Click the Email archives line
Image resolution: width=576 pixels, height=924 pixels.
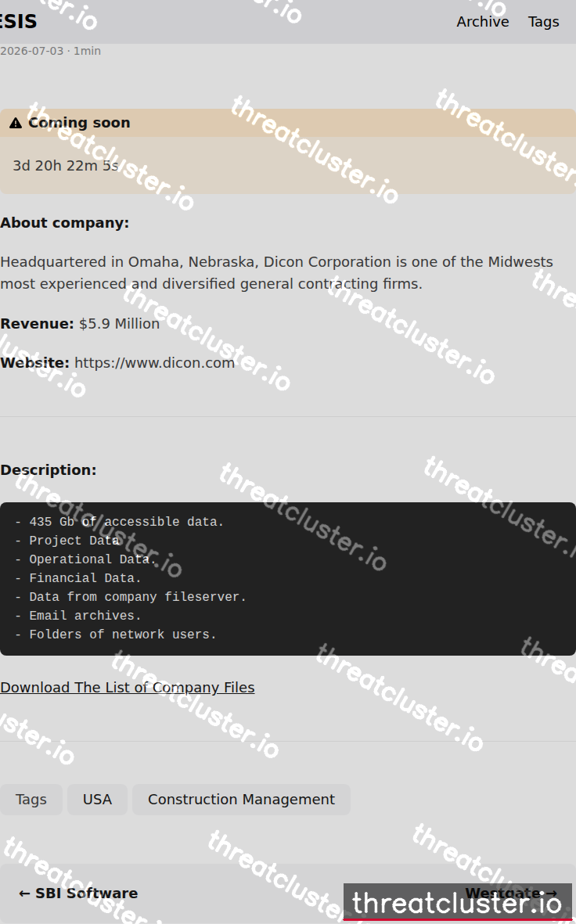point(77,616)
